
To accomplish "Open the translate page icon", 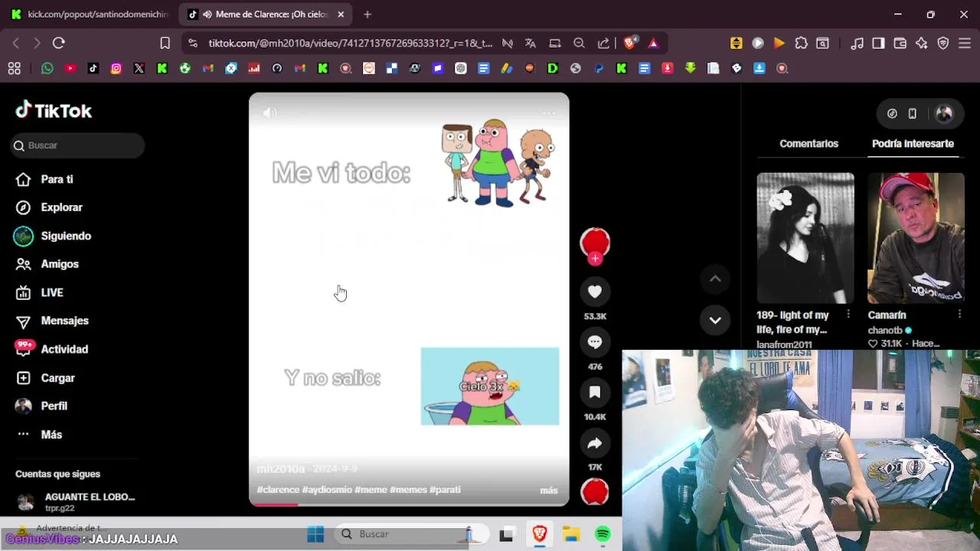I will tap(530, 44).
